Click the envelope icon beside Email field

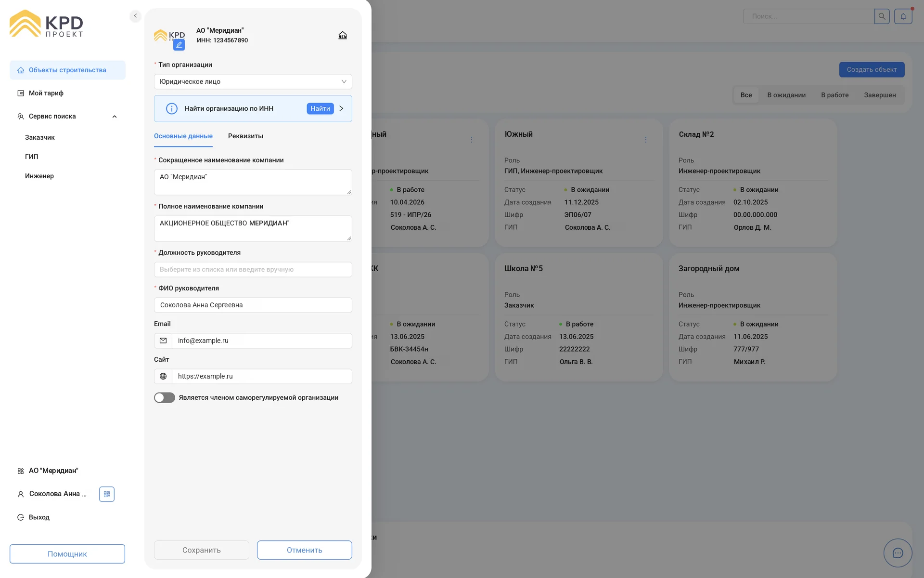click(x=163, y=341)
